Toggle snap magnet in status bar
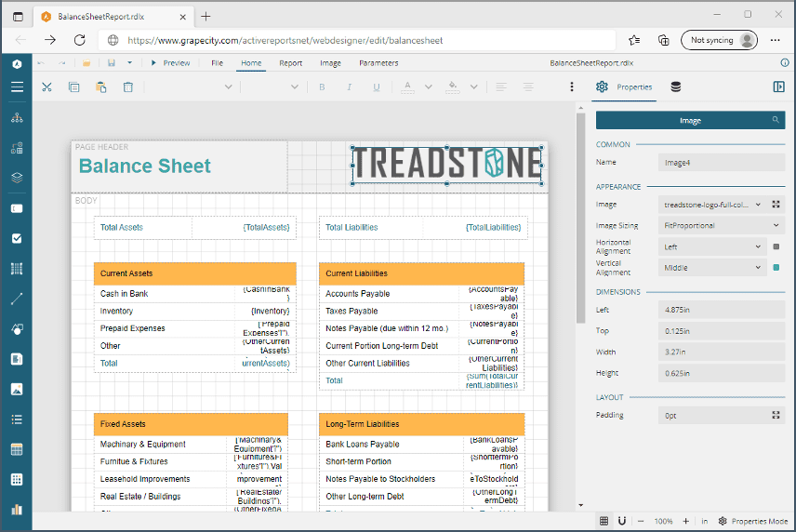Screen dimensions: 796x532 [x=622, y=521]
